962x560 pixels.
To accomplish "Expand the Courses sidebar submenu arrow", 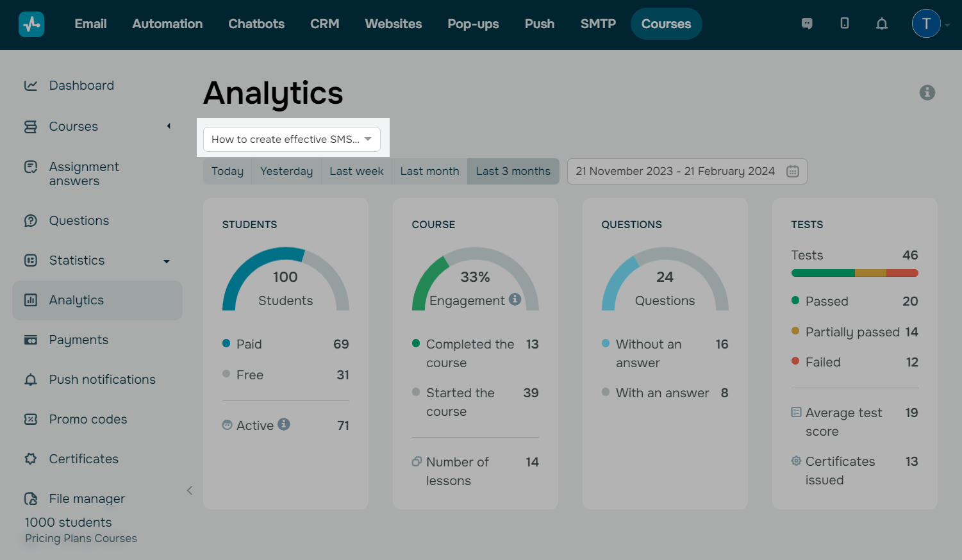I will (x=169, y=126).
